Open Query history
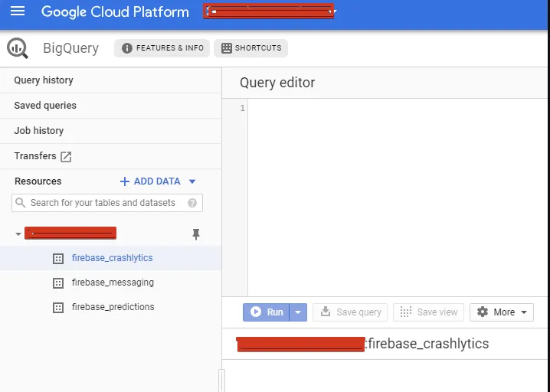This screenshot has height=392, width=550. point(44,80)
